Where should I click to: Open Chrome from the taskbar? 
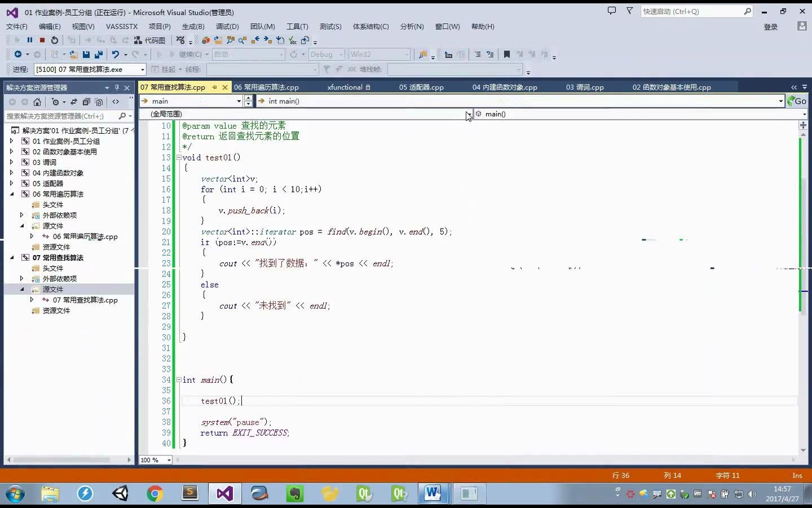tap(155, 494)
